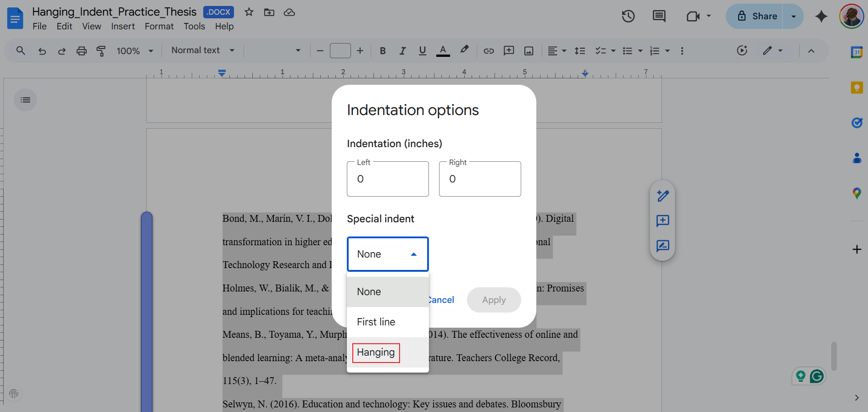Viewport: 868px width, 412px height.
Task: Open the numbered list options arrow
Action: (x=668, y=51)
